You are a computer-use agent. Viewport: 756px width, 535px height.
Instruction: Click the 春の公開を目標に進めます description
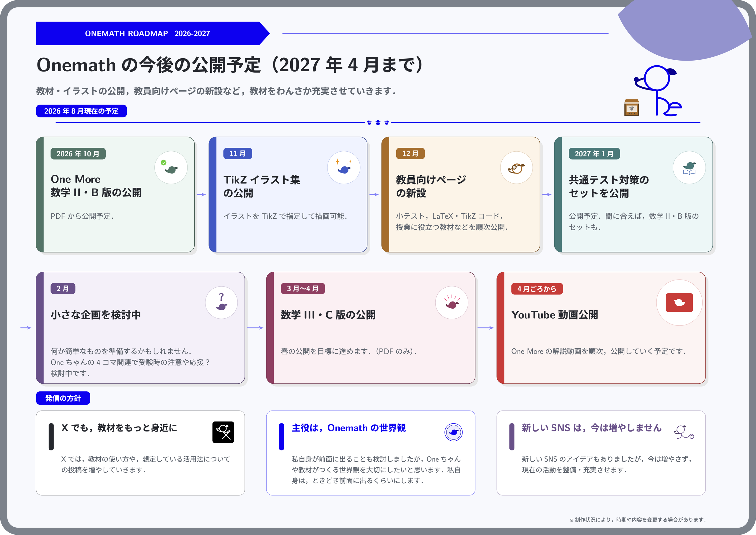coord(349,351)
